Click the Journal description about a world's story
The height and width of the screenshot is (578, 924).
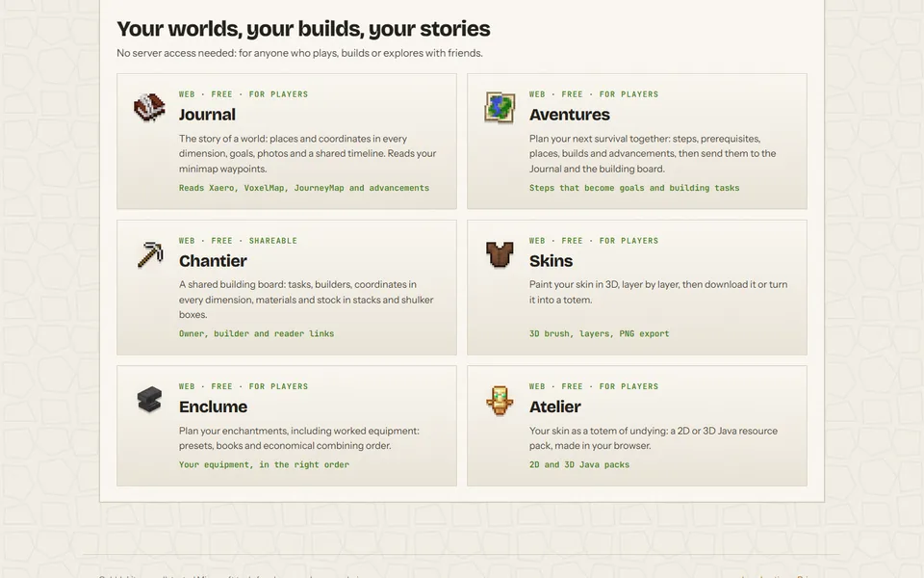pos(308,153)
